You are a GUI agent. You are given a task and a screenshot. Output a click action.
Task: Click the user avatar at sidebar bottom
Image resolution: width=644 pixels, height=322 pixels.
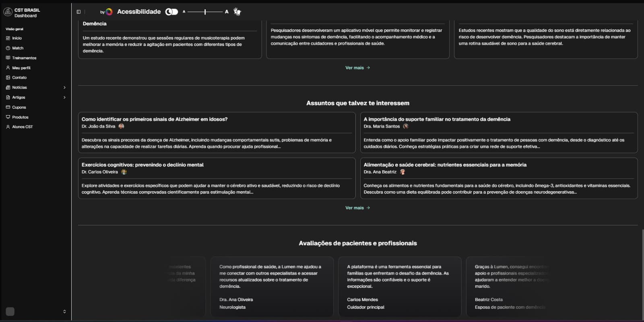[10, 312]
